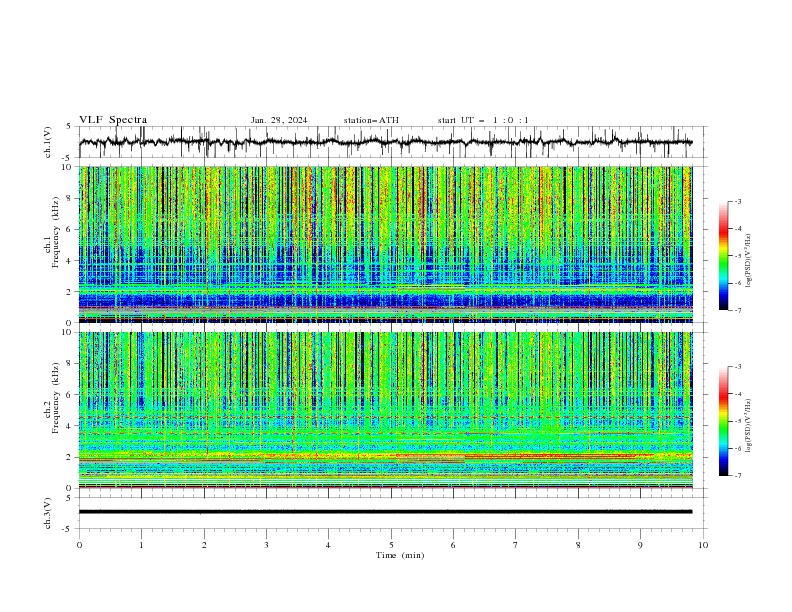Click the "9" tick on the time axis
This screenshot has height=612, width=792.
coord(640,545)
